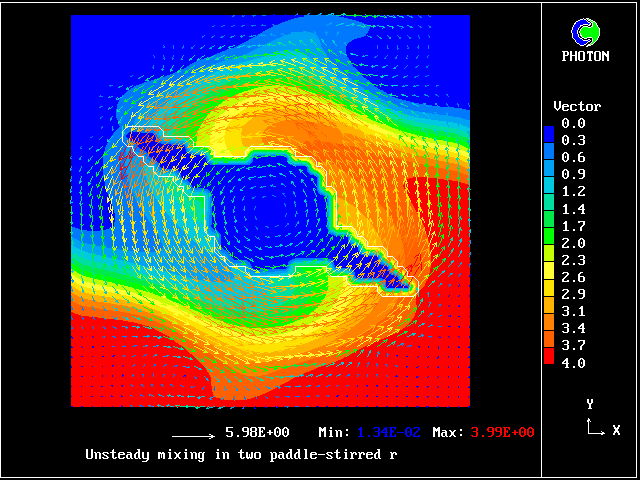Screen dimensions: 640x480
Task: Click the Vector legend title
Action: tap(577, 106)
